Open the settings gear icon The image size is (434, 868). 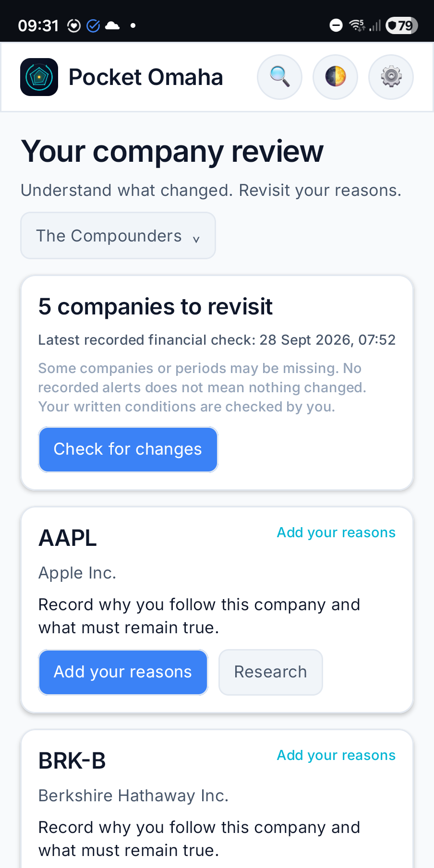tap(391, 77)
